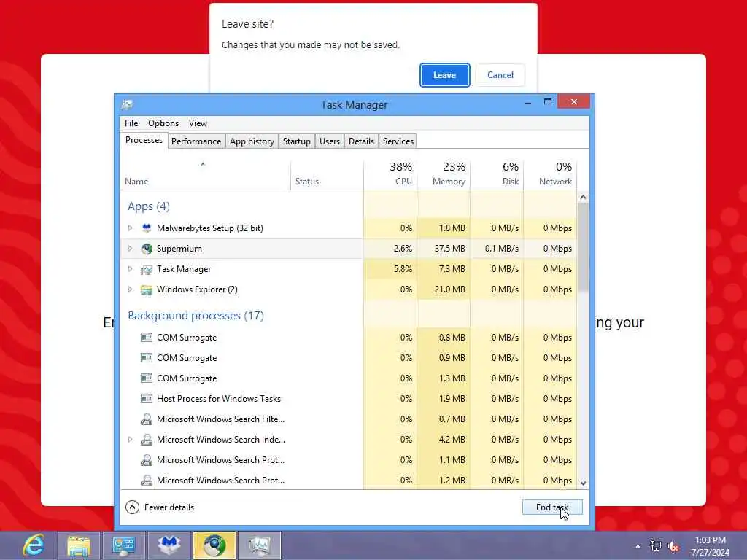
Task: Switch to Malwarebytes in the taskbar
Action: [169, 545]
